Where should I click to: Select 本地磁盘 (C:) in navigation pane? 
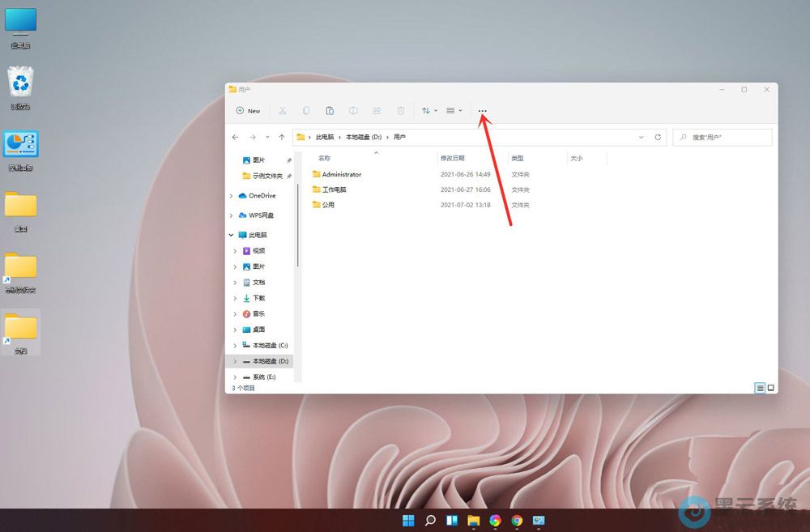270,346
